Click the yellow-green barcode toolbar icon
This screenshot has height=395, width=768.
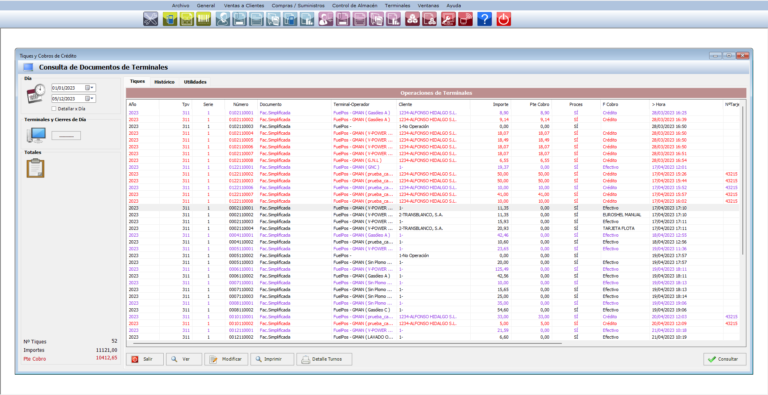[x=203, y=19]
